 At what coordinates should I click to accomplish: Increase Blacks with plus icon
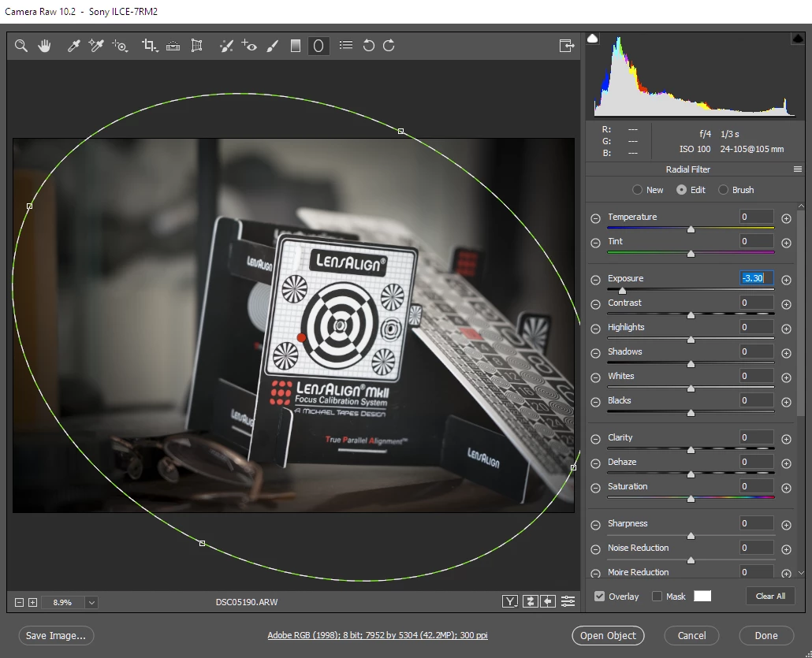click(786, 402)
